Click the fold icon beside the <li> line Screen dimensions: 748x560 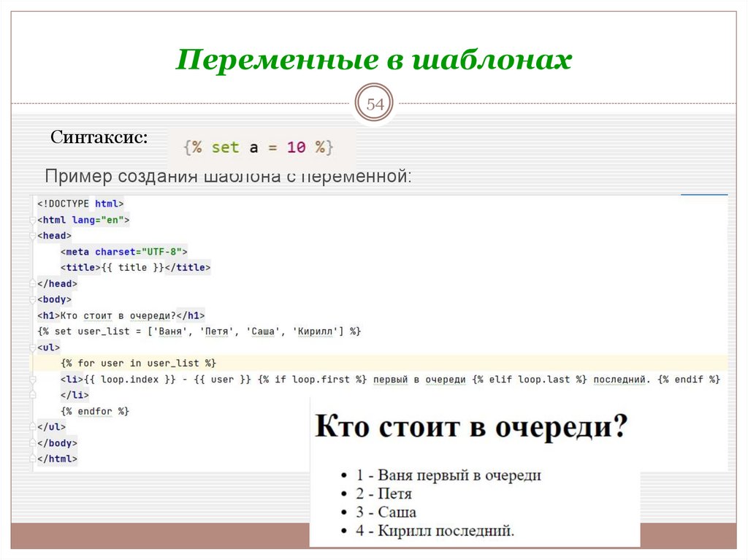tap(31, 379)
